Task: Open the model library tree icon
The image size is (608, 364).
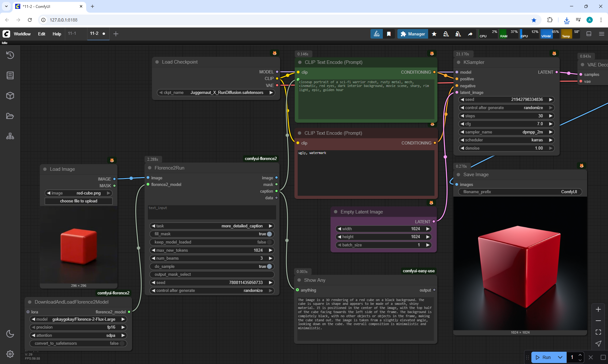Action: 10,136
